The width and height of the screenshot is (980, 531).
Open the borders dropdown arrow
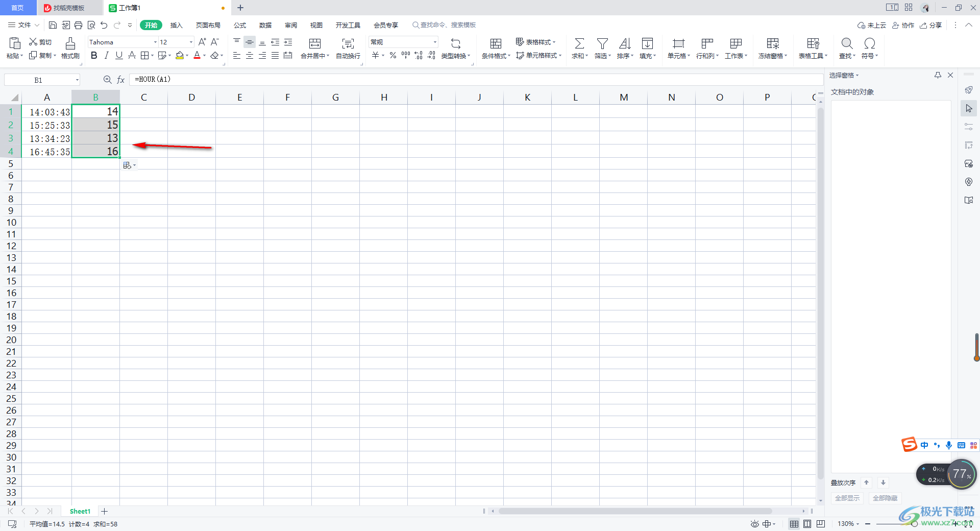pos(153,56)
